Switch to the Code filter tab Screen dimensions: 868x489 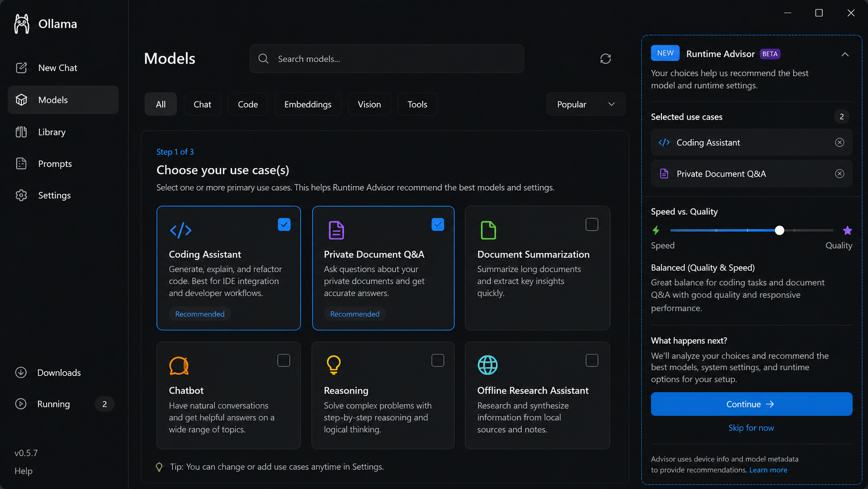click(248, 104)
